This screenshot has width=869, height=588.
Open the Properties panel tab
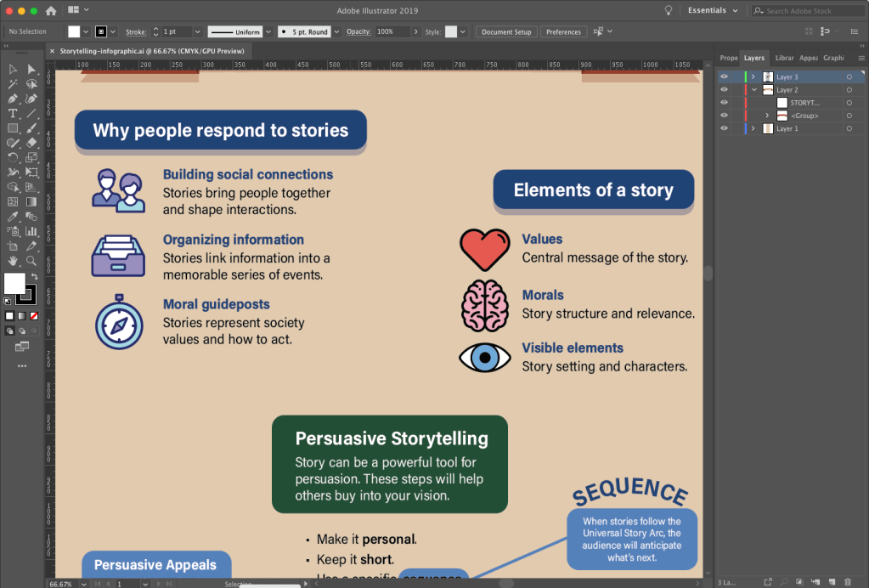point(729,58)
